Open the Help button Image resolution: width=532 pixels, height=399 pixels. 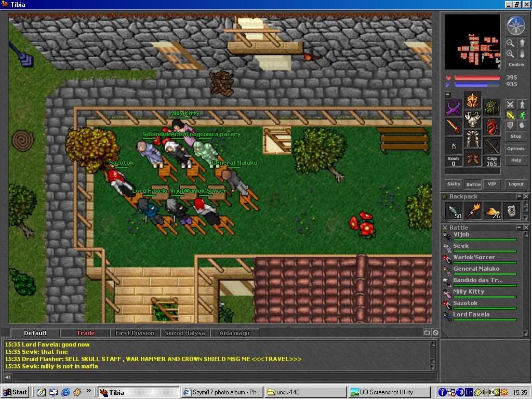click(516, 160)
